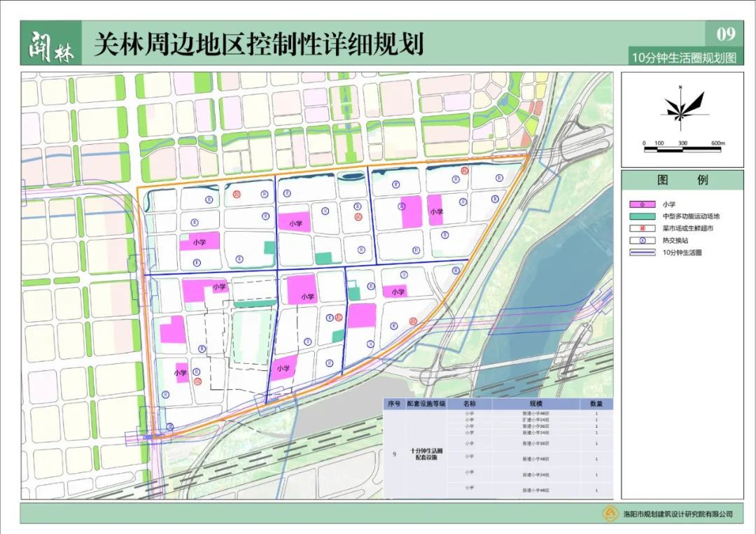
Task: Click the 菜市场或生鲜超市 red marker in legend
Action: pyautogui.click(x=643, y=227)
